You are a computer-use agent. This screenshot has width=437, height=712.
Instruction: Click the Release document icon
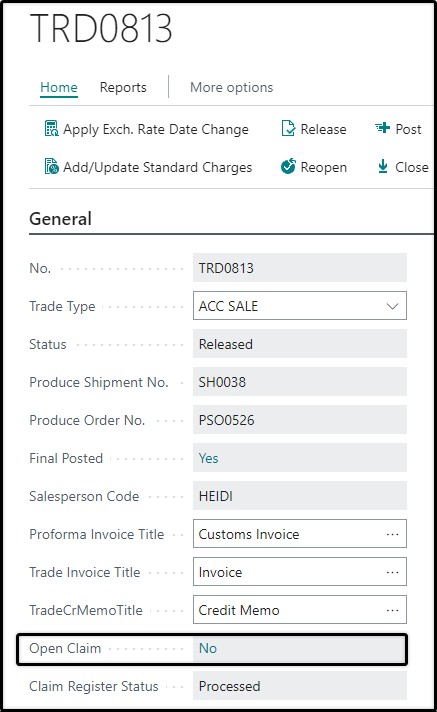point(288,129)
